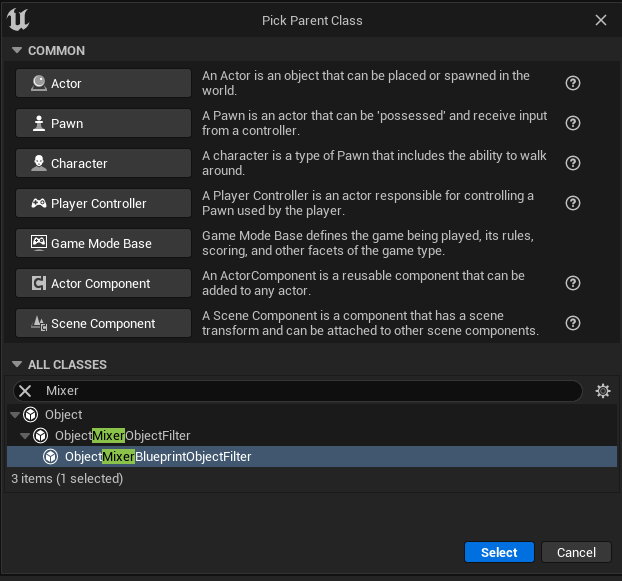Viewport: 622px width, 581px height.
Task: Cancel the parent class dialog
Action: point(576,552)
